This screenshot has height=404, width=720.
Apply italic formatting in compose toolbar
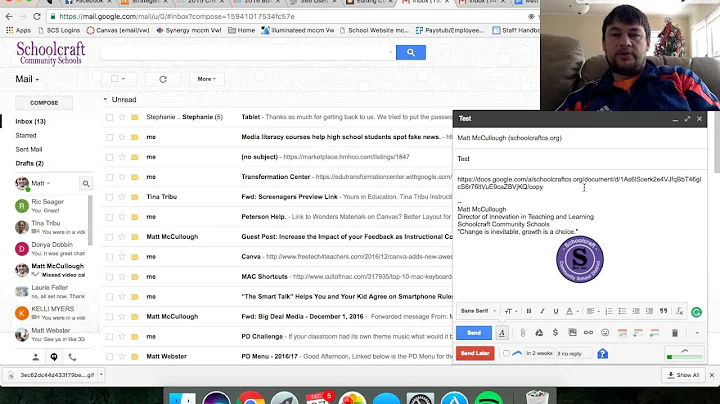click(542, 311)
